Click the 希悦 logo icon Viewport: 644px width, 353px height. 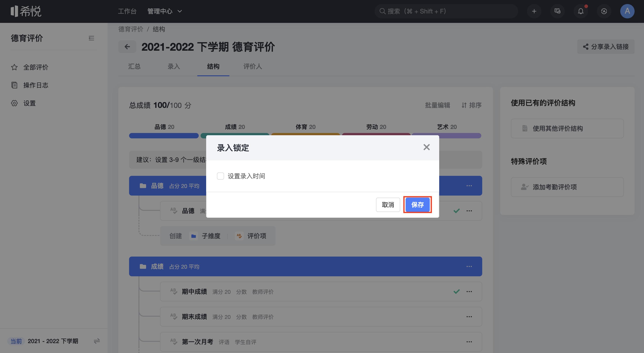pyautogui.click(x=26, y=11)
